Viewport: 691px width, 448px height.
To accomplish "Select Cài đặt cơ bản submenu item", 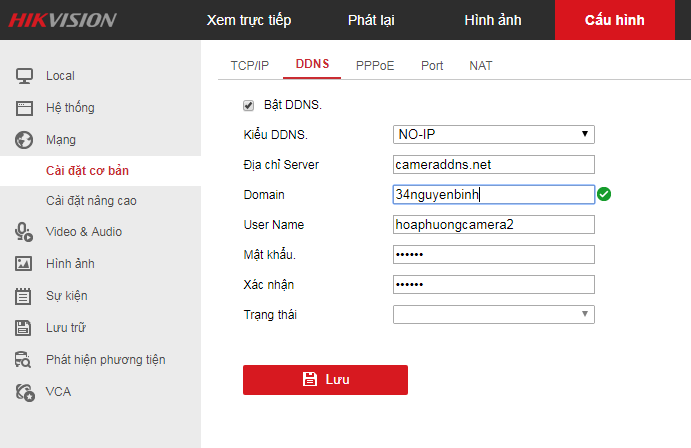I will tap(100, 171).
